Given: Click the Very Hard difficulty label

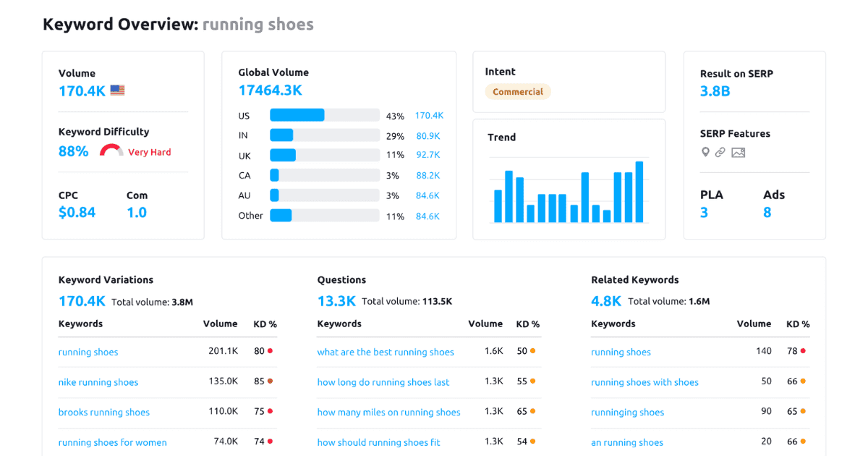Looking at the screenshot, I should coord(150,152).
